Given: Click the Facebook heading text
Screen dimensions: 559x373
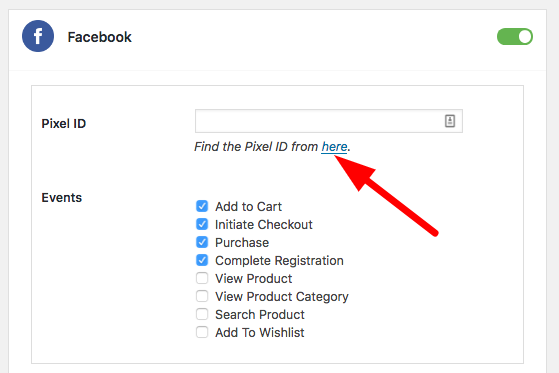Looking at the screenshot, I should tap(99, 37).
